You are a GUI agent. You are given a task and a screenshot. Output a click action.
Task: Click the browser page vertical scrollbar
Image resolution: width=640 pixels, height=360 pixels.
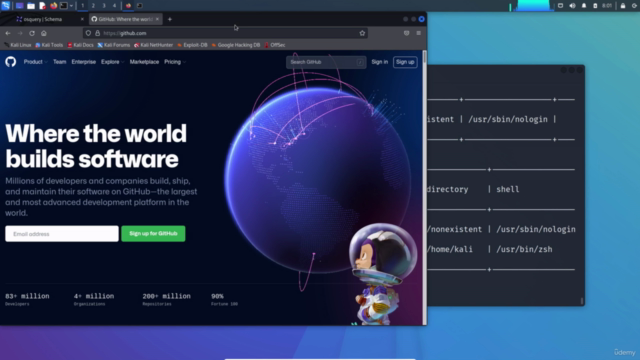424,57
